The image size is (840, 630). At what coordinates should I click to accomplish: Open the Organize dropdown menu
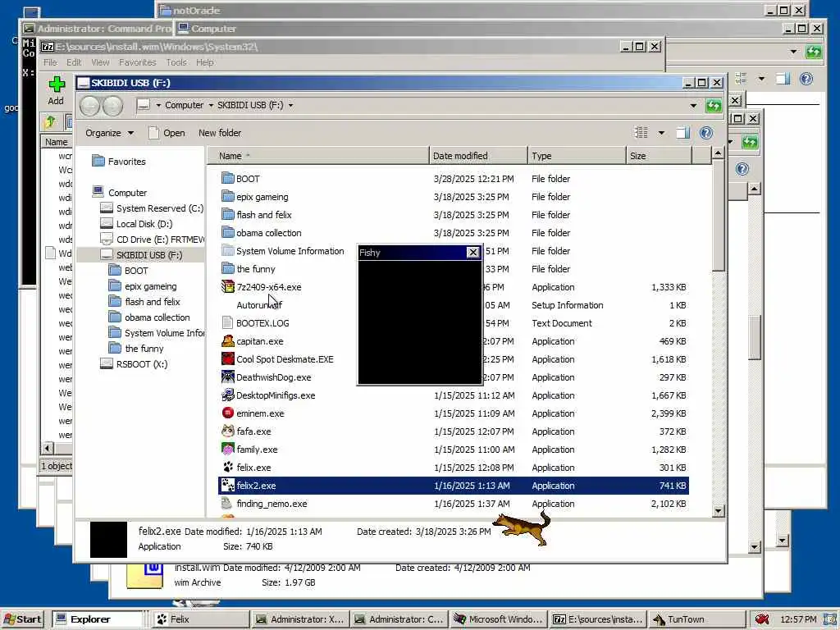[109, 133]
